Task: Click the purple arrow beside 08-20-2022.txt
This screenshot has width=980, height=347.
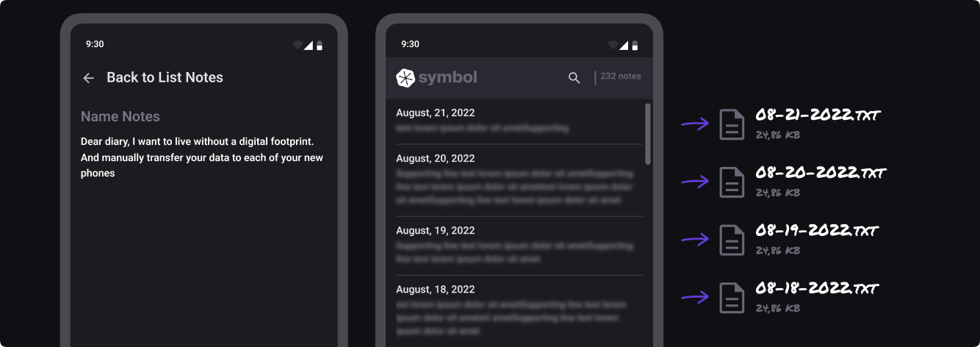Action: (694, 182)
